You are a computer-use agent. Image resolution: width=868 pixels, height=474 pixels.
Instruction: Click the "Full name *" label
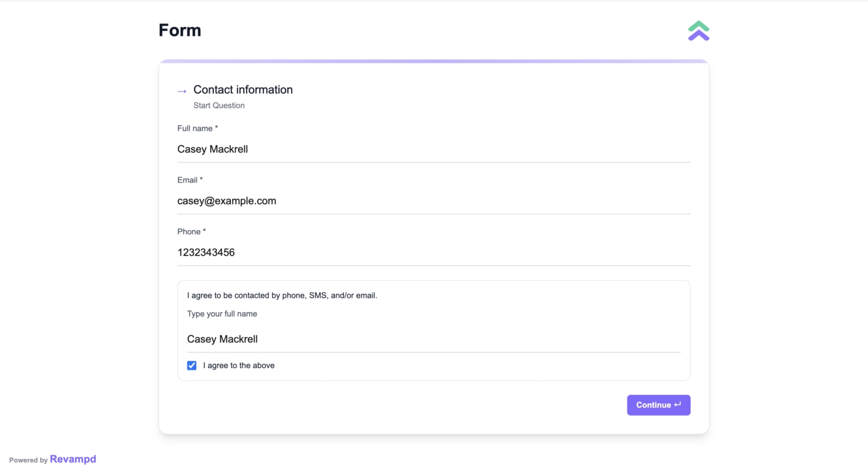pos(197,128)
